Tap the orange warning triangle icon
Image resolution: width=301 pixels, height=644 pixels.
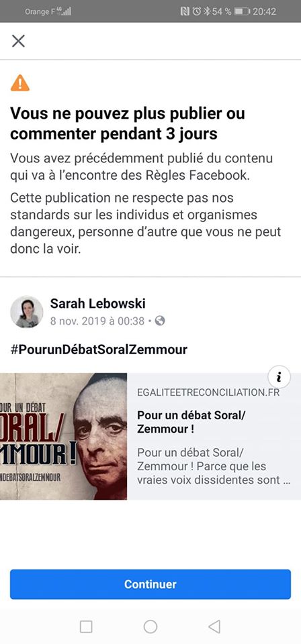click(x=20, y=83)
